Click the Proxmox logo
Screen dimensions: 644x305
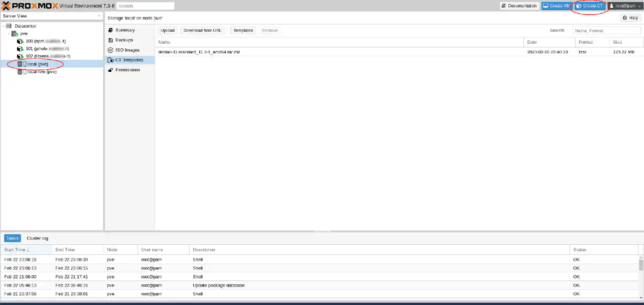click(x=29, y=6)
